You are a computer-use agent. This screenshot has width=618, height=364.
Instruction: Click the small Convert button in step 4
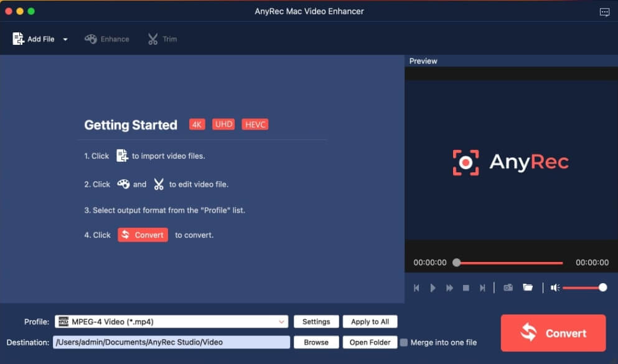[143, 235]
